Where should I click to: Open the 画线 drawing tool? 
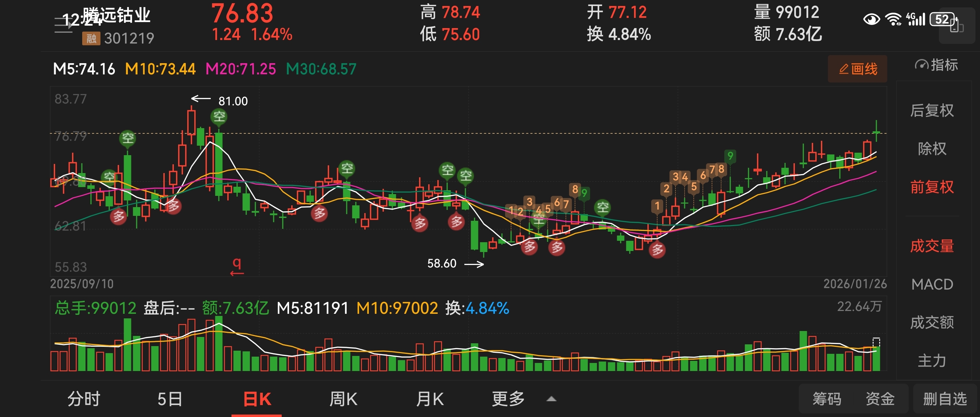pyautogui.click(x=857, y=69)
